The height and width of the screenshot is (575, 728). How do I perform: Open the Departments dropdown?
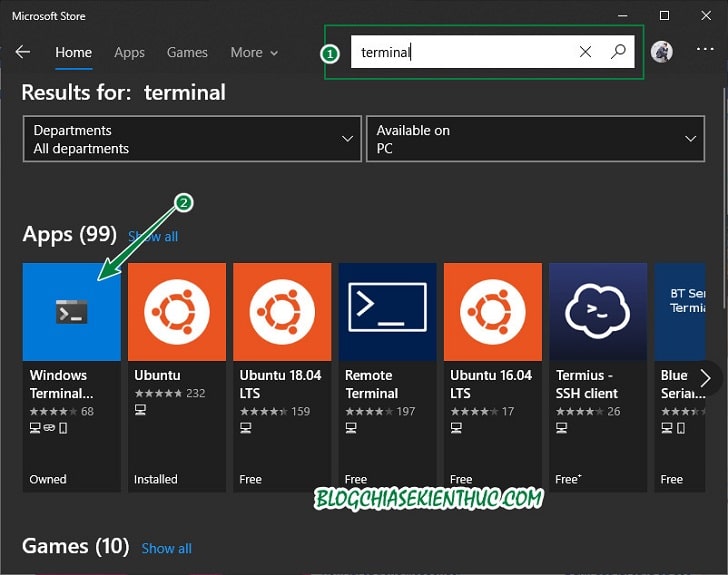click(192, 139)
